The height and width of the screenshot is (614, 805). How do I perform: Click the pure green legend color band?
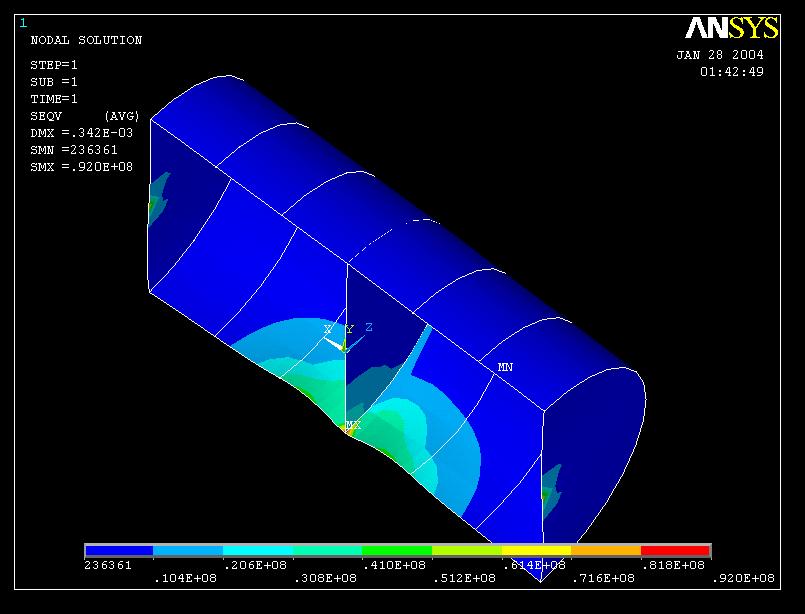pos(397,550)
